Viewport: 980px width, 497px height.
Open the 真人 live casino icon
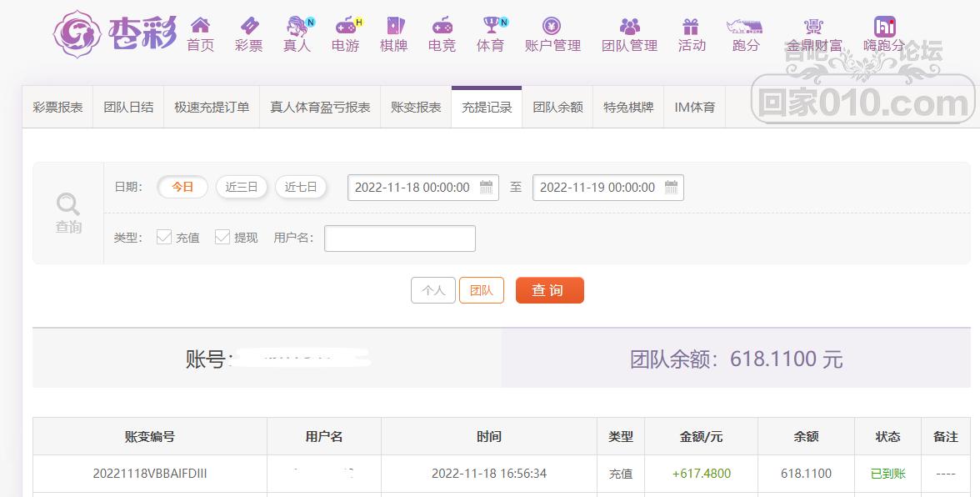click(x=297, y=26)
